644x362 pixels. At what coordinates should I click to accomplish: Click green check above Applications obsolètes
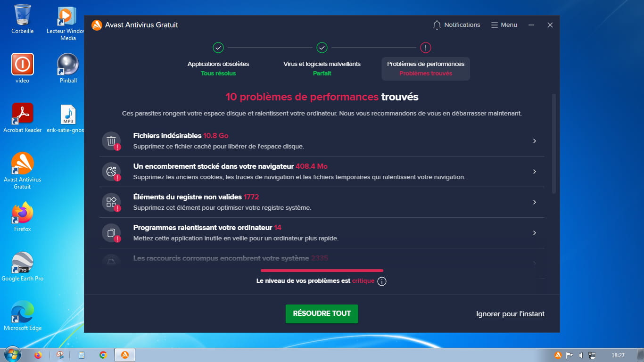[x=218, y=48]
